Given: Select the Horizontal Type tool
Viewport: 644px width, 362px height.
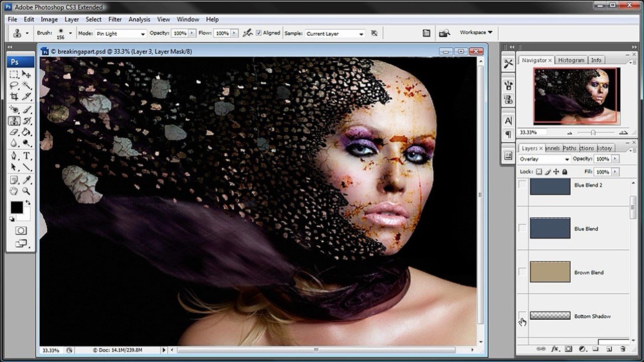Looking at the screenshot, I should point(27,156).
